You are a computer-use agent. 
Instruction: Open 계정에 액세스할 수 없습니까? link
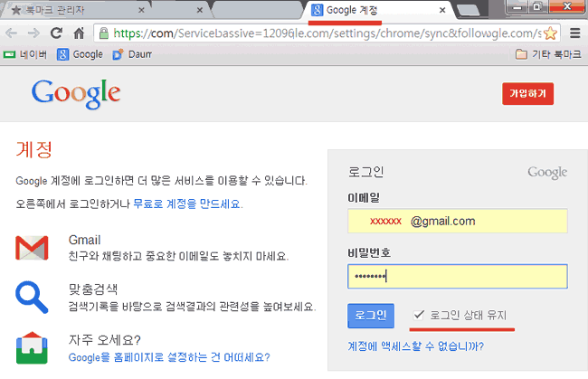point(415,346)
